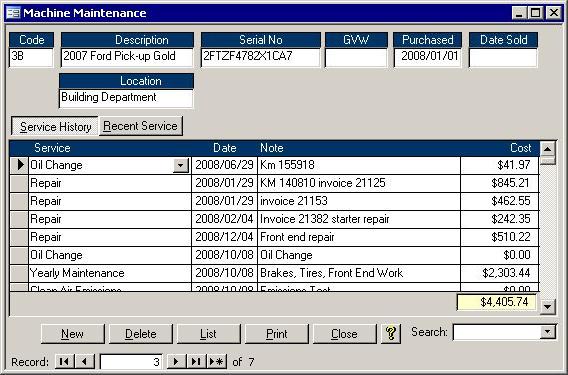Click cost cell $462.55
Screen dimensions: 568x375
pos(500,201)
